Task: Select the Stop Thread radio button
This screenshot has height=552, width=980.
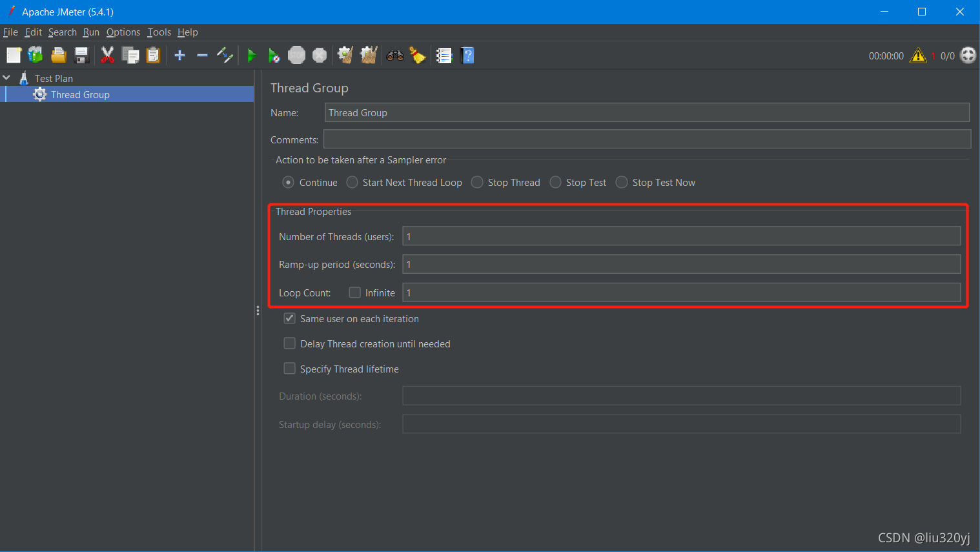Action: click(477, 183)
